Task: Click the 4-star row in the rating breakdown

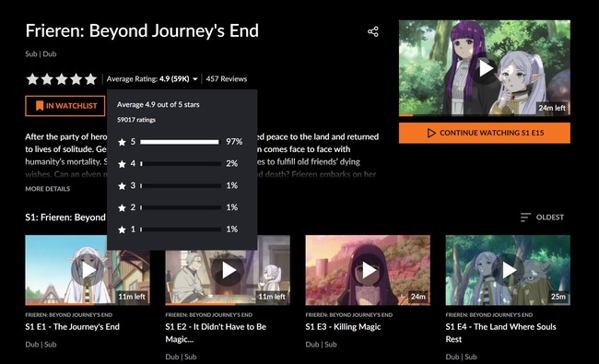Action: (x=179, y=164)
